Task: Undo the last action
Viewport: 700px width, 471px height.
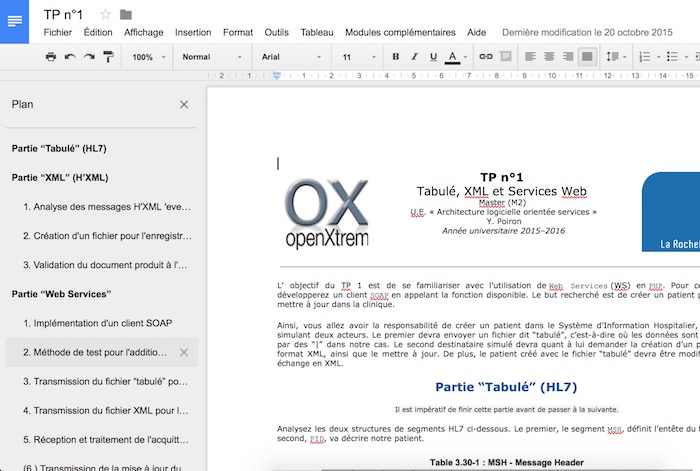Action: (70, 57)
